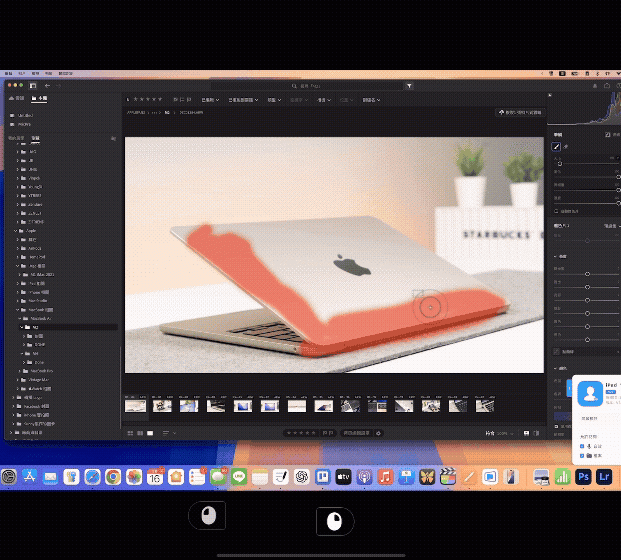The image size is (621, 560).
Task: Toggle the auto mask checkbox under brush sliders
Action: point(557,212)
